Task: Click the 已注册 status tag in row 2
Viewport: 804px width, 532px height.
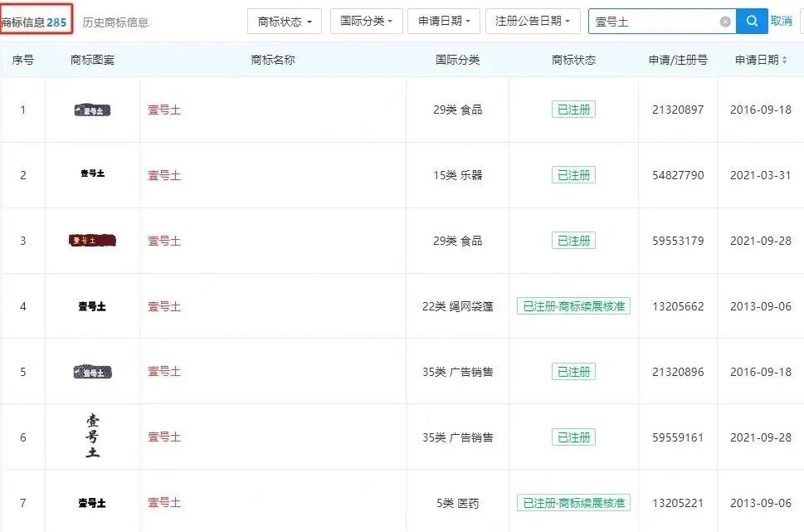Action: point(573,175)
